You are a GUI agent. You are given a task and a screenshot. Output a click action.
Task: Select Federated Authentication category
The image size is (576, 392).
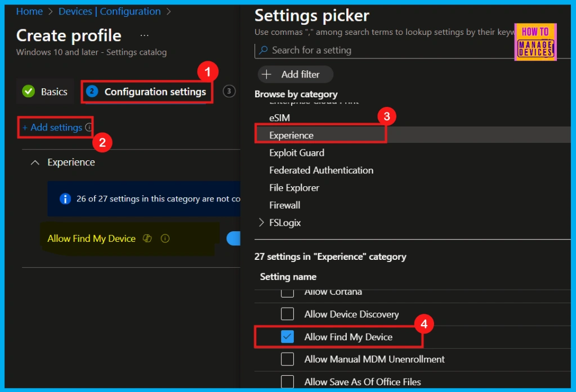tap(321, 170)
